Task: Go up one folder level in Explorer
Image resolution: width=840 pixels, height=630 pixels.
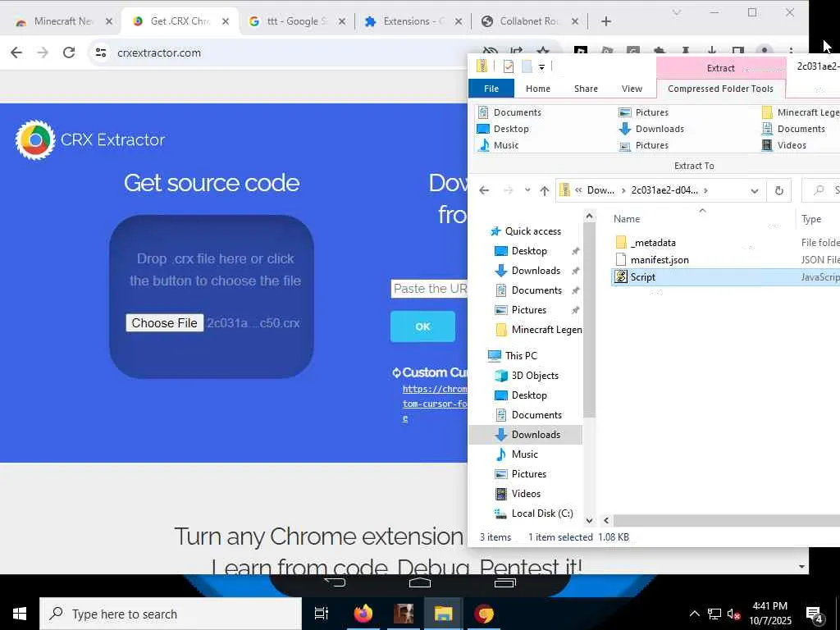Action: tap(545, 190)
